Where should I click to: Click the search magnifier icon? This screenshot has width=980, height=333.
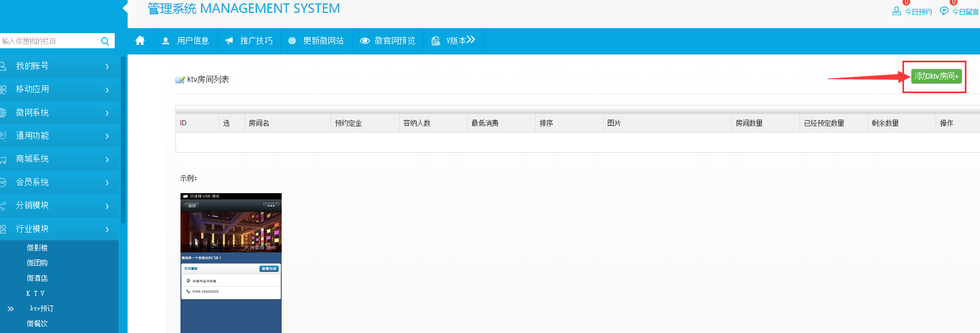(105, 41)
